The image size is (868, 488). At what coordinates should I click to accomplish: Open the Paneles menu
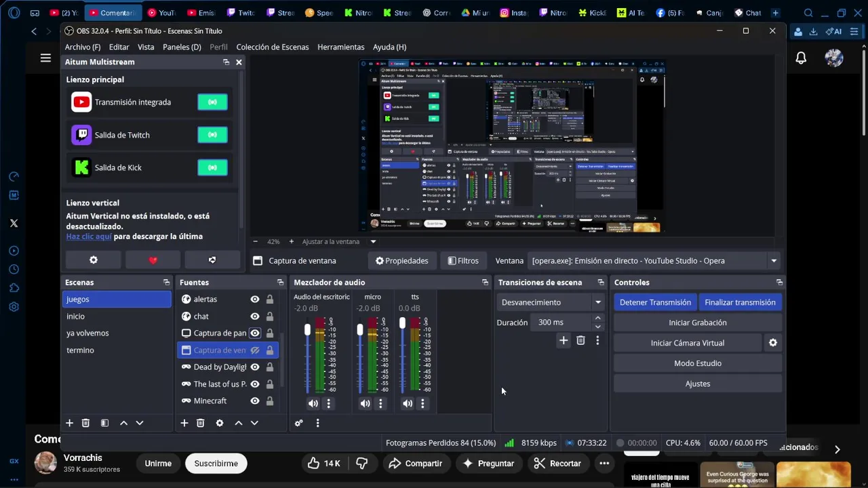click(182, 47)
